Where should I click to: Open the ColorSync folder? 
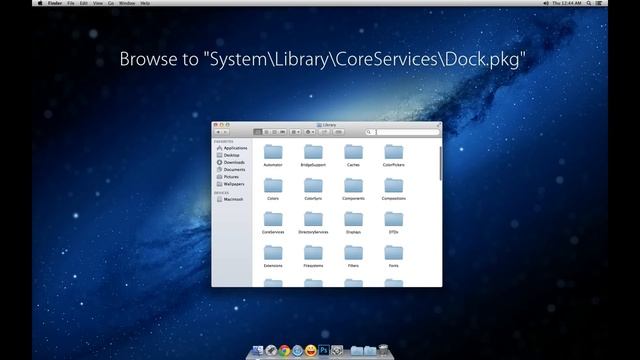pyautogui.click(x=313, y=186)
